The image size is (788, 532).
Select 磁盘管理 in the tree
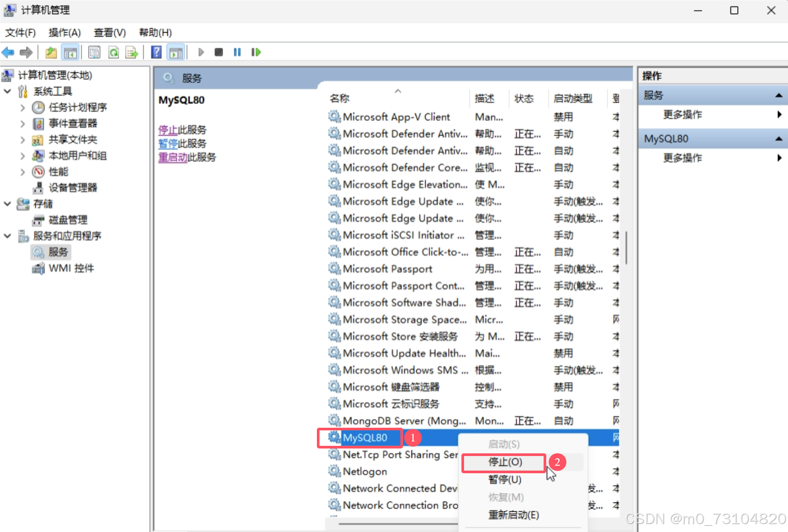click(x=68, y=220)
